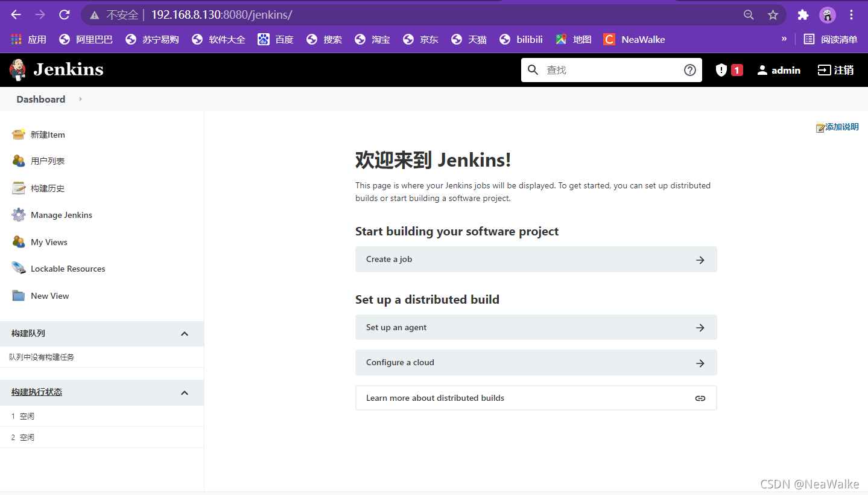This screenshot has width=868, height=495.
Task: Click the Configure a cloud button
Action: (536, 363)
